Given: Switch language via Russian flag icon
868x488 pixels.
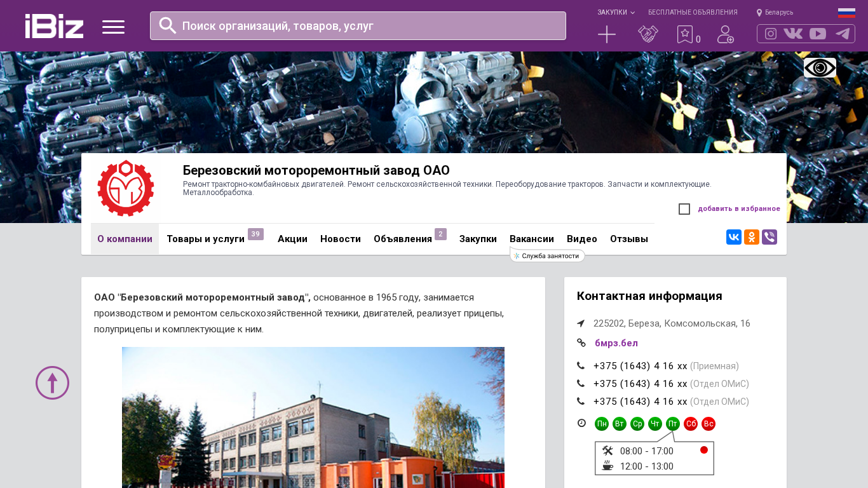Looking at the screenshot, I should point(846,13).
